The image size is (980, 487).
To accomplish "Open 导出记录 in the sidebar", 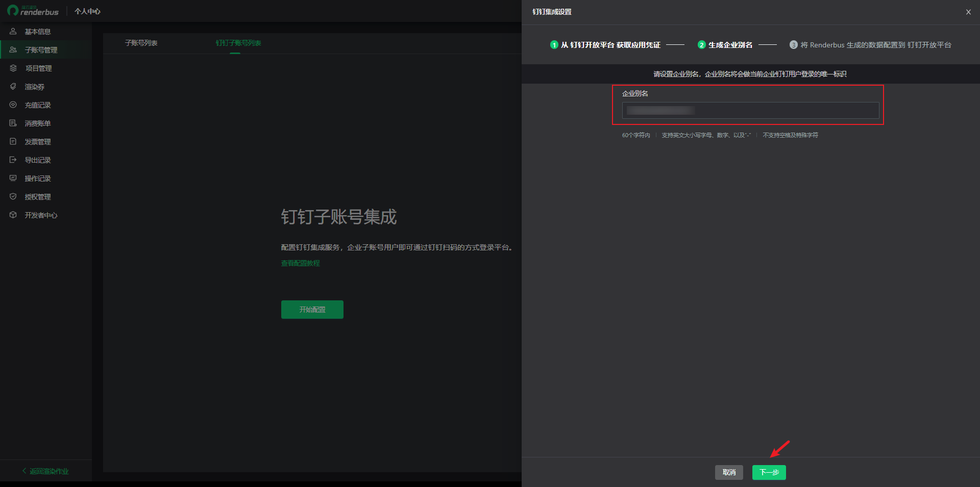I will coord(46,160).
